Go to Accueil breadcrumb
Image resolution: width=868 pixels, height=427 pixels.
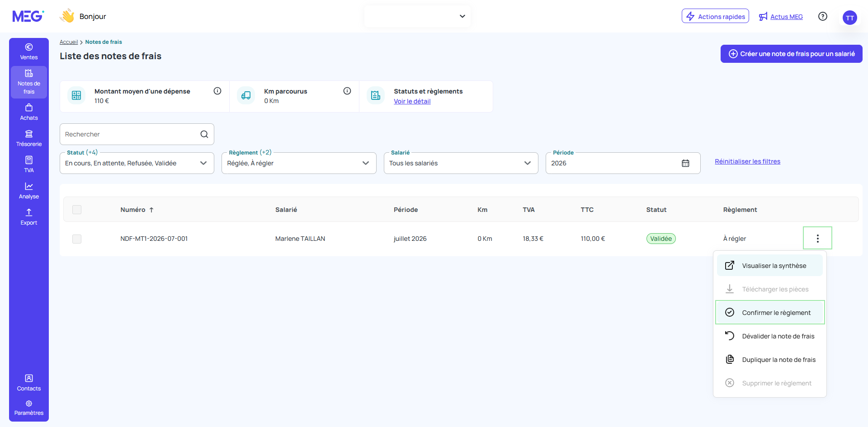point(69,42)
